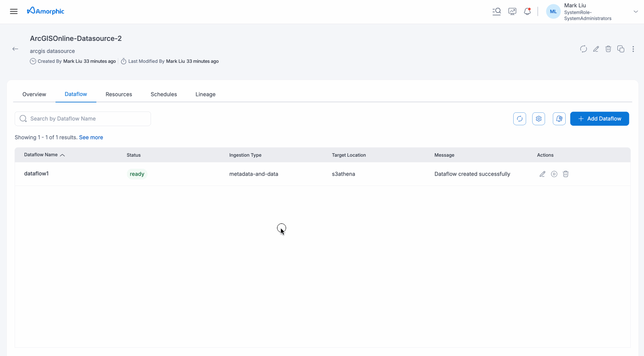Switch to the Schedules tab
The height and width of the screenshot is (356, 644).
(163, 94)
